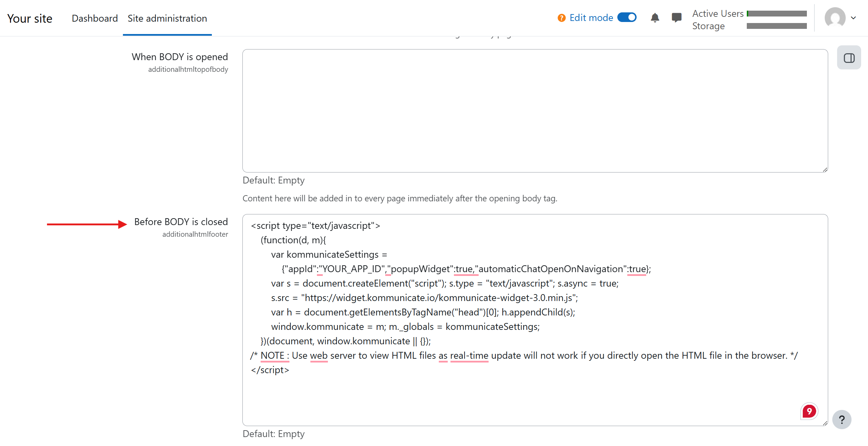The width and height of the screenshot is (868, 446).
Task: Click the YOUR_APP_ID placeholder in the code
Action: click(352, 269)
